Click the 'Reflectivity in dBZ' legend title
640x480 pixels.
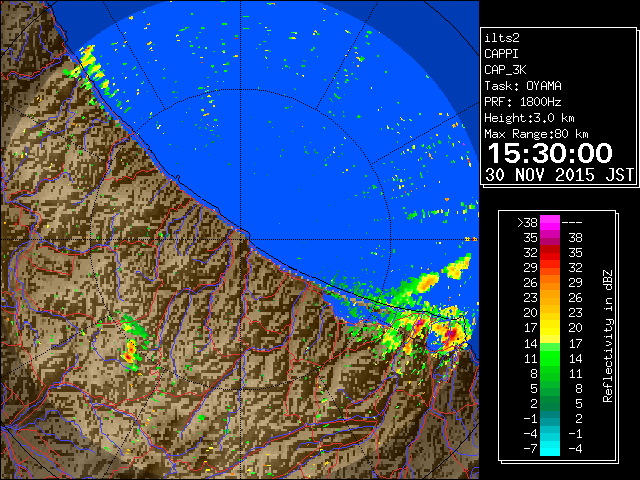(608, 336)
